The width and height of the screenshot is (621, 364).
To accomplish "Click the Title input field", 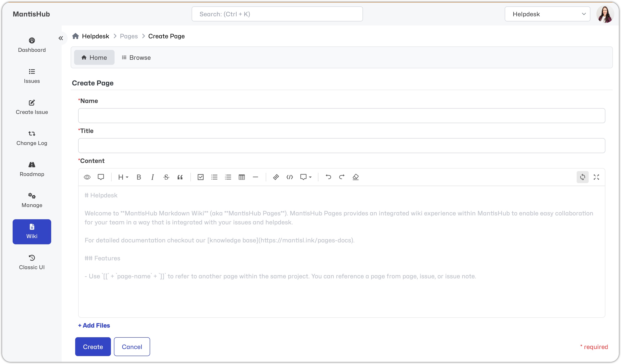I will tap(342, 146).
